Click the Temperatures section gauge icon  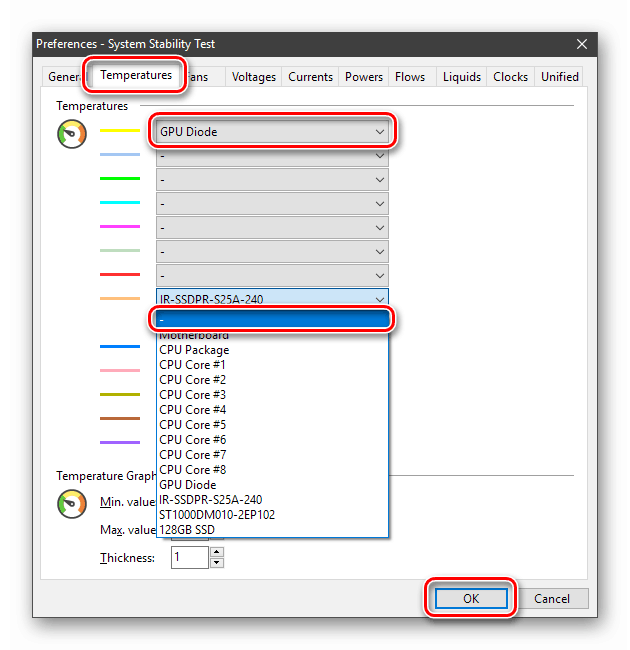72,134
